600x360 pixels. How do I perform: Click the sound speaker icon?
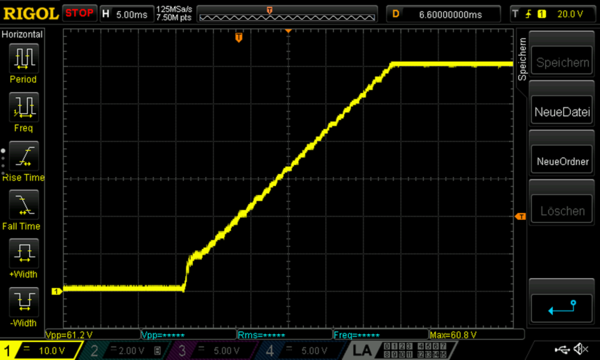(581, 349)
